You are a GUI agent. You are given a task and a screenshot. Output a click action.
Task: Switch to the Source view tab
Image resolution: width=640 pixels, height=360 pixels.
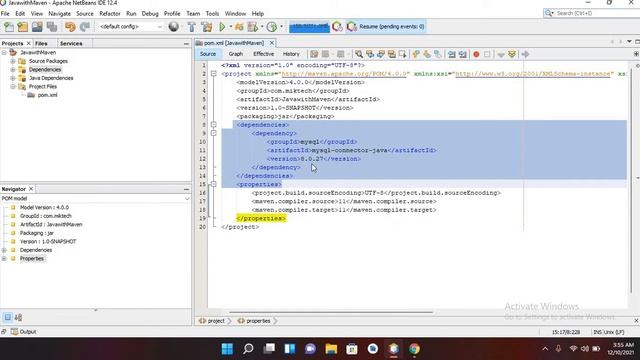tap(208, 54)
